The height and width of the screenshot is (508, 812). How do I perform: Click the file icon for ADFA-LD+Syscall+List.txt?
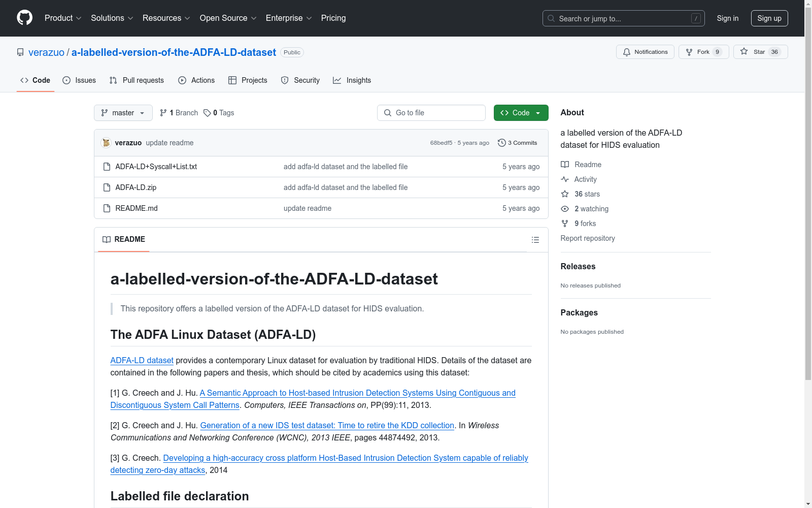point(107,167)
